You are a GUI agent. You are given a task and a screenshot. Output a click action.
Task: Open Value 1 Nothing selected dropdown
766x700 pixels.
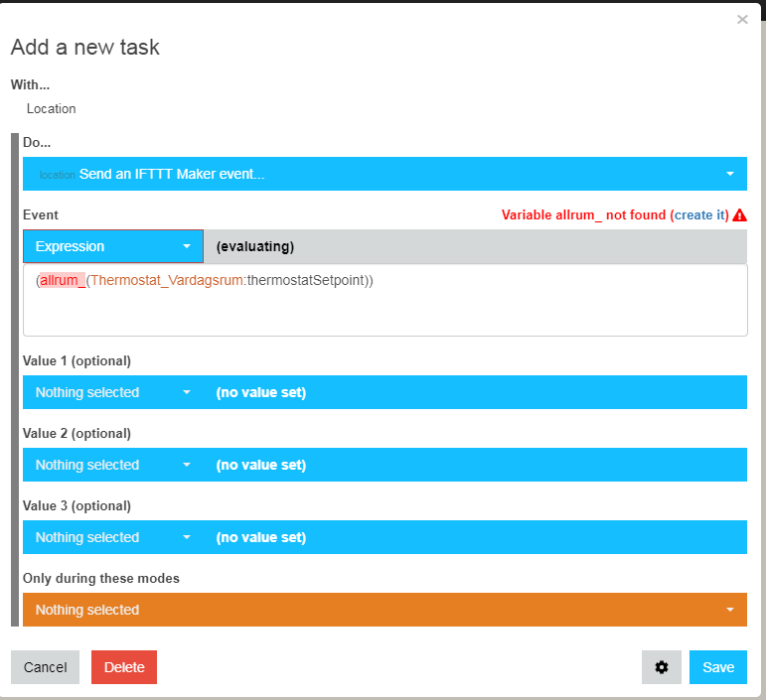[x=113, y=392]
